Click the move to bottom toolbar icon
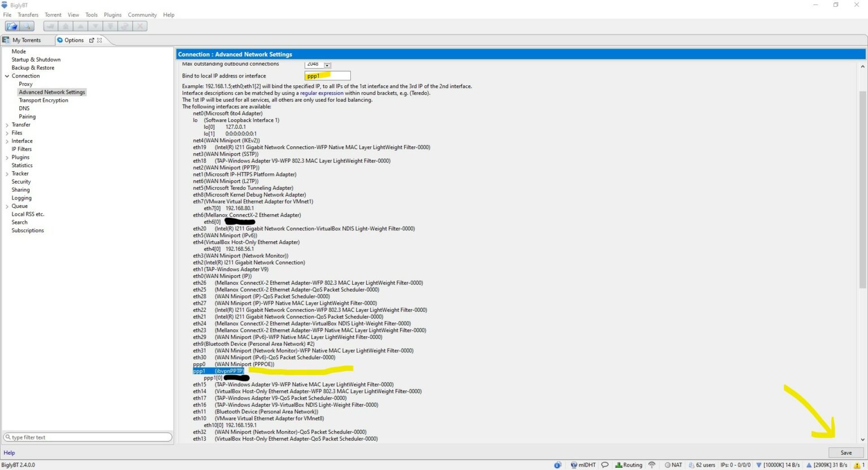868x470 pixels. 110,26
